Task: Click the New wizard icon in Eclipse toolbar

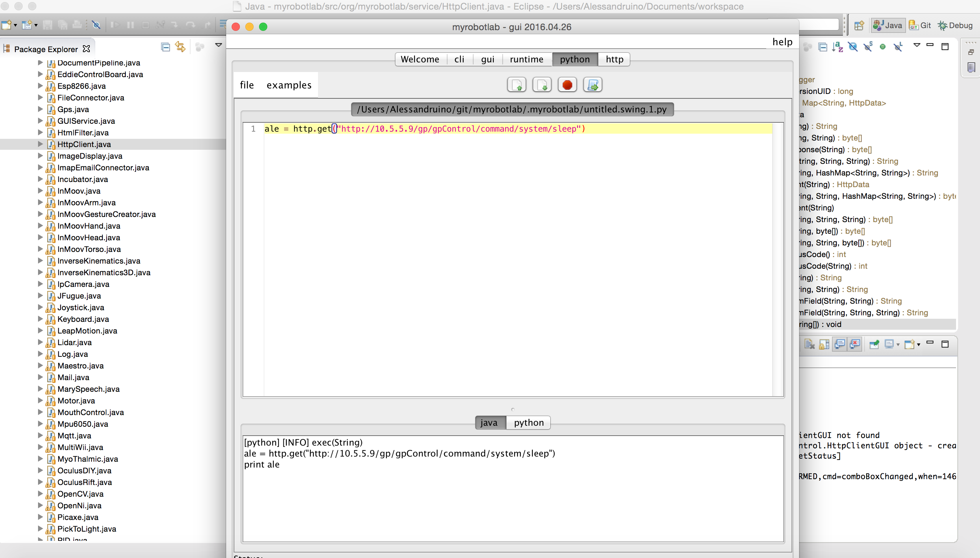Action: coord(6,25)
